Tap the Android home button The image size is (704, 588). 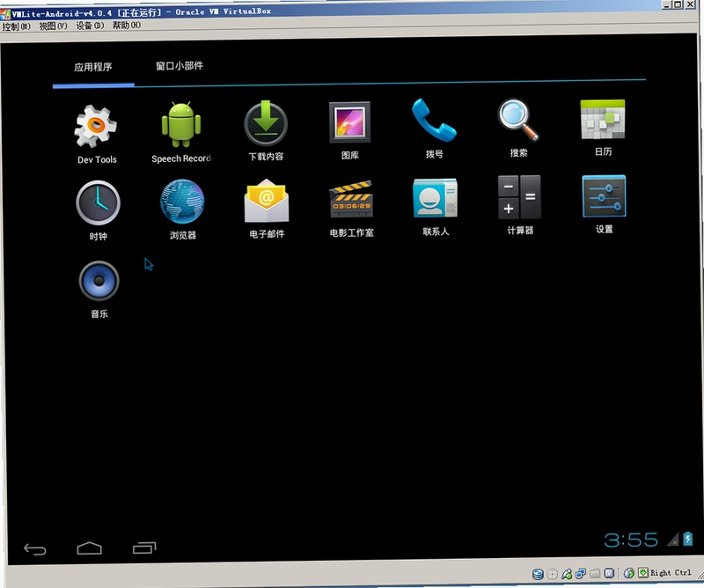click(90, 548)
